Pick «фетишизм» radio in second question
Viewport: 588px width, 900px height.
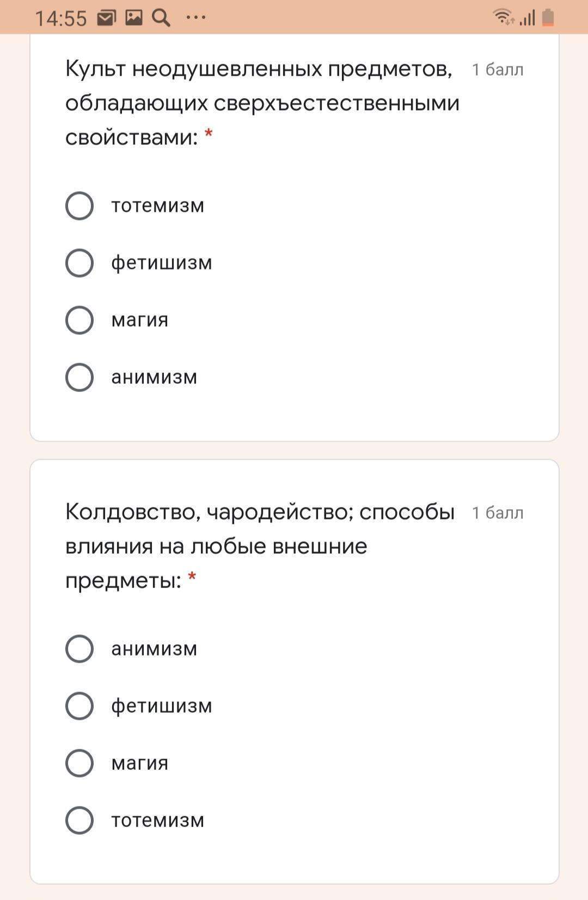(79, 706)
